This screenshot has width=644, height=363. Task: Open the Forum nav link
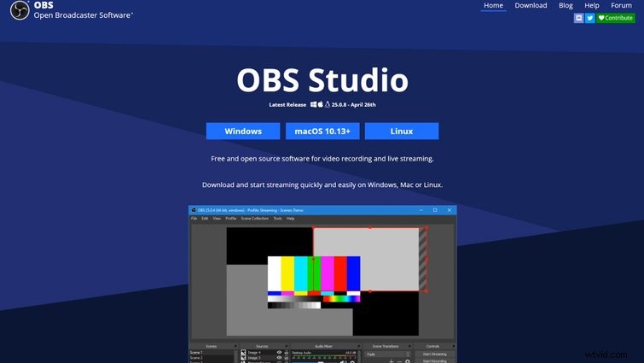(621, 5)
